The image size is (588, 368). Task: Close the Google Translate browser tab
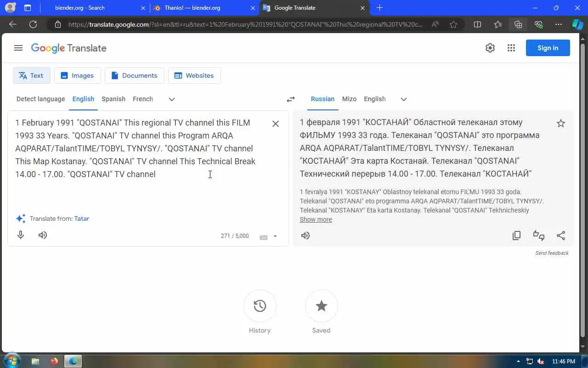pos(363,8)
